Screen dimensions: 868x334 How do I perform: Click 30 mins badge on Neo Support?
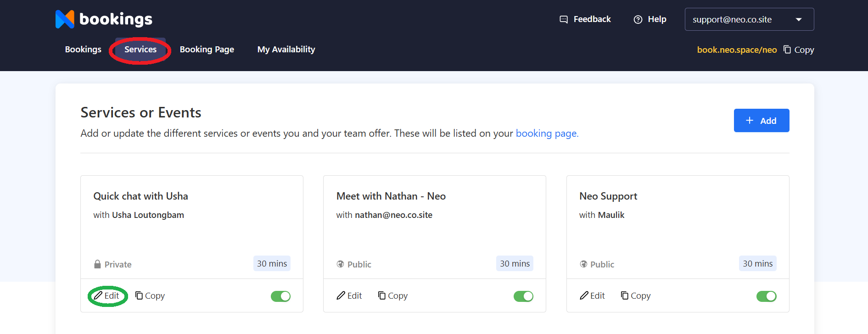tap(758, 263)
